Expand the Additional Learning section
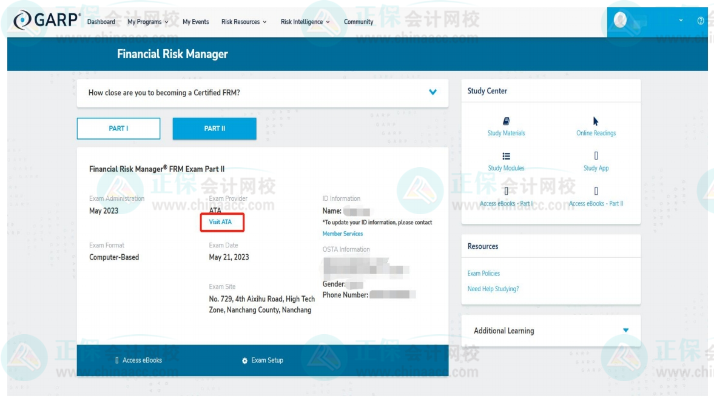The width and height of the screenshot is (714, 398). (626, 330)
